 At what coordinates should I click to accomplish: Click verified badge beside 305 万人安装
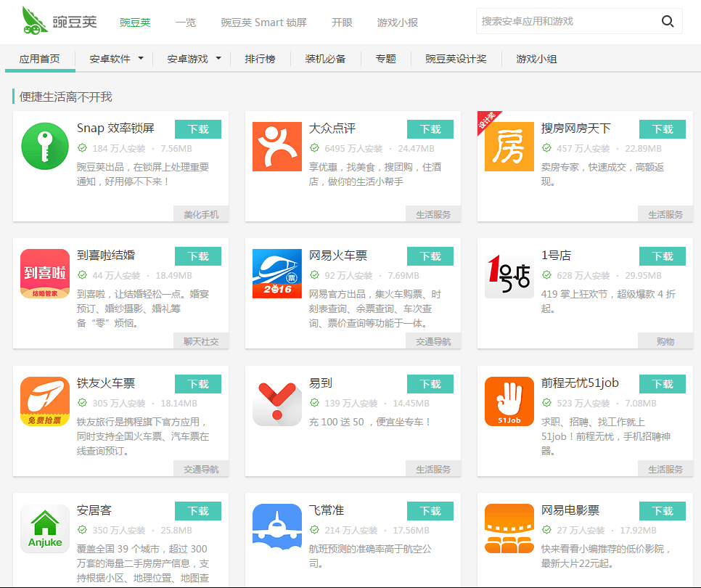tap(82, 403)
